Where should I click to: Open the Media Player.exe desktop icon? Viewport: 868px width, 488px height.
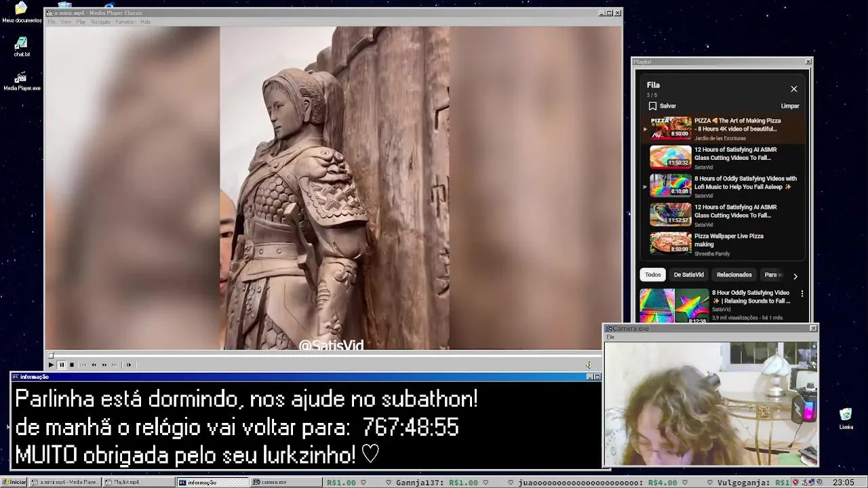(22, 81)
